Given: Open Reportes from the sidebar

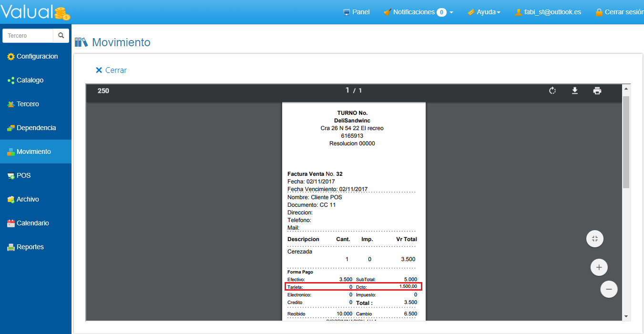Looking at the screenshot, I should coord(30,247).
